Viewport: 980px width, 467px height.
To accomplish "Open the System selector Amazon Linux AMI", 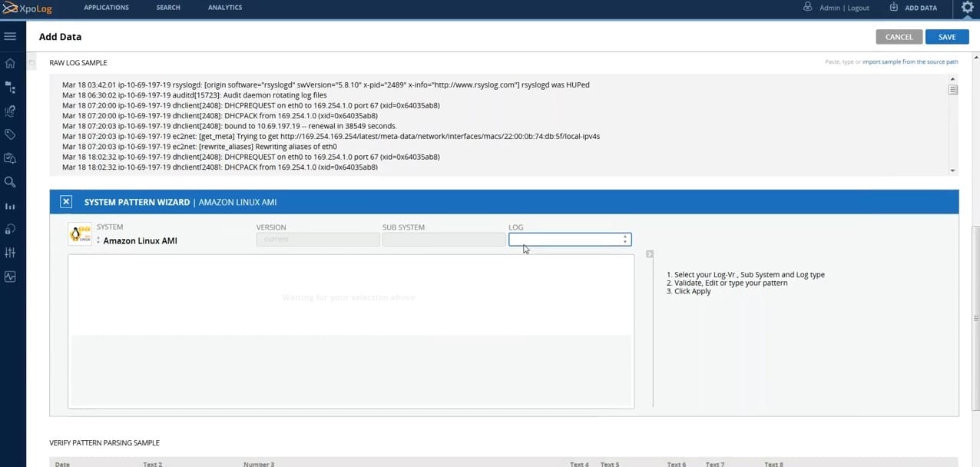I will click(x=137, y=240).
